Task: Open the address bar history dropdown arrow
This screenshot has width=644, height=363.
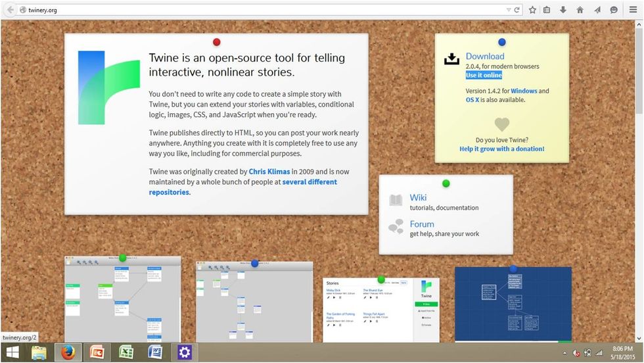Action: click(x=509, y=10)
